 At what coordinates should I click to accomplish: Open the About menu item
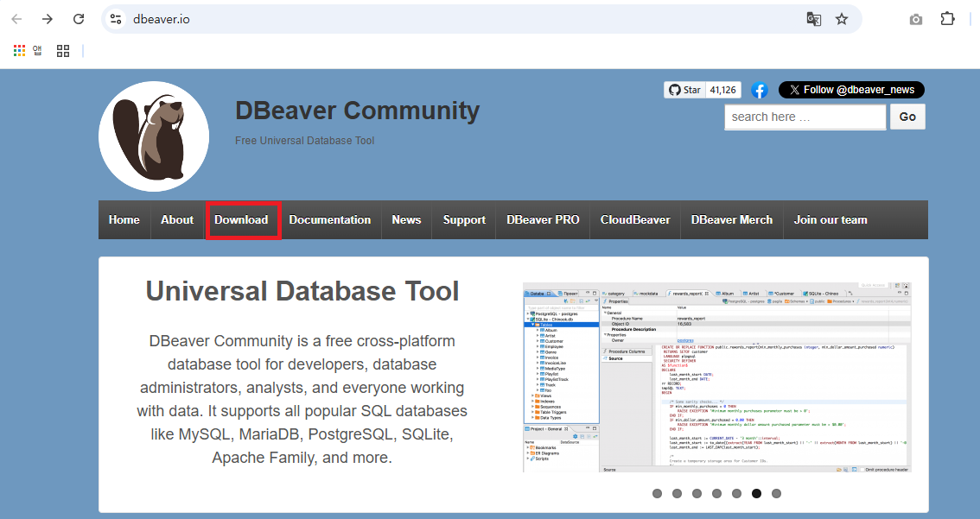tap(177, 220)
